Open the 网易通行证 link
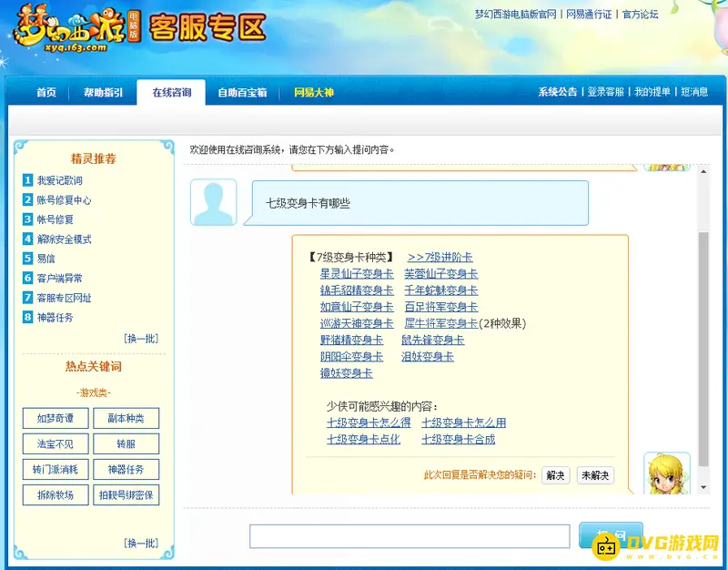 (589, 15)
